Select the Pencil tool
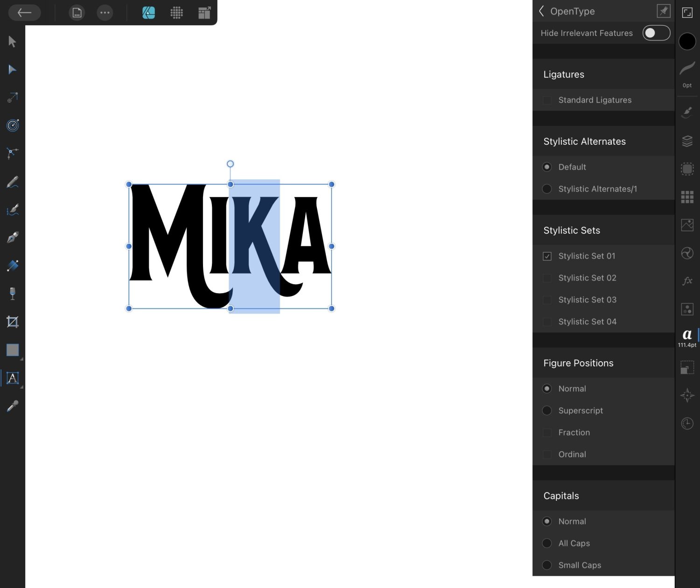This screenshot has height=588, width=700. 13,182
